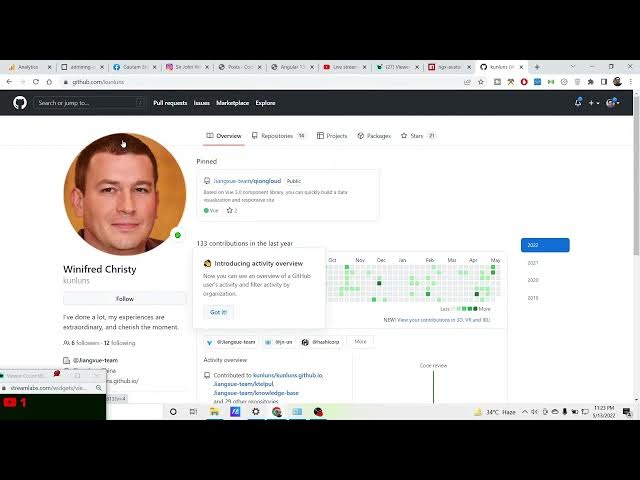
Task: Open Task View on the taskbar
Action: (x=193, y=412)
